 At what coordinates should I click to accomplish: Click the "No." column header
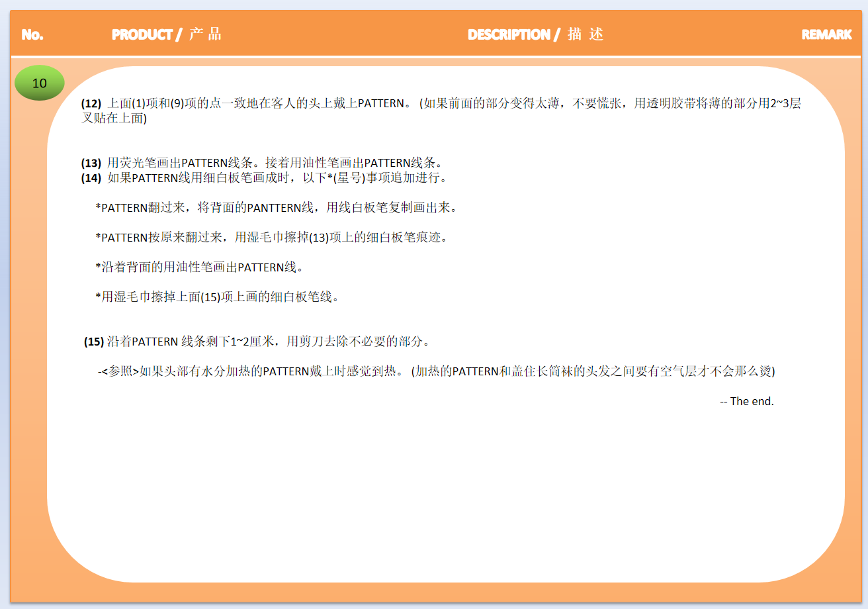(x=32, y=34)
